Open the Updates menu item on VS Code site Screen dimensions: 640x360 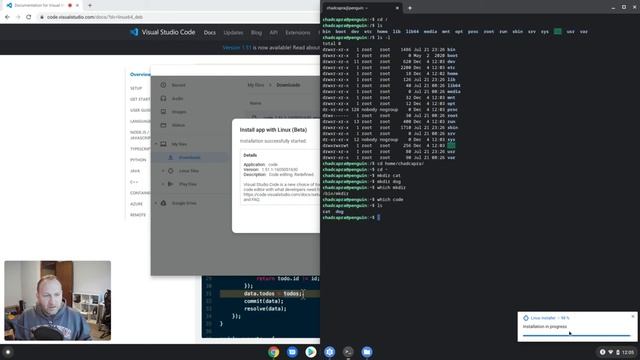point(233,33)
